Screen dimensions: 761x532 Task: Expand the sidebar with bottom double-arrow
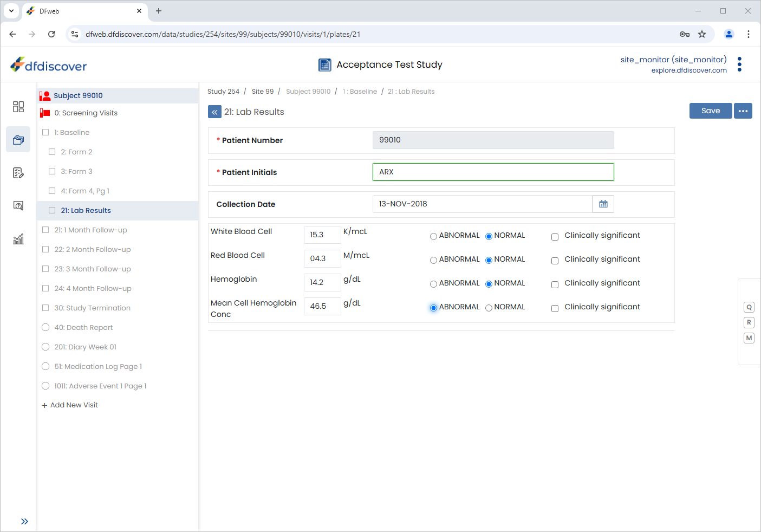click(24, 521)
